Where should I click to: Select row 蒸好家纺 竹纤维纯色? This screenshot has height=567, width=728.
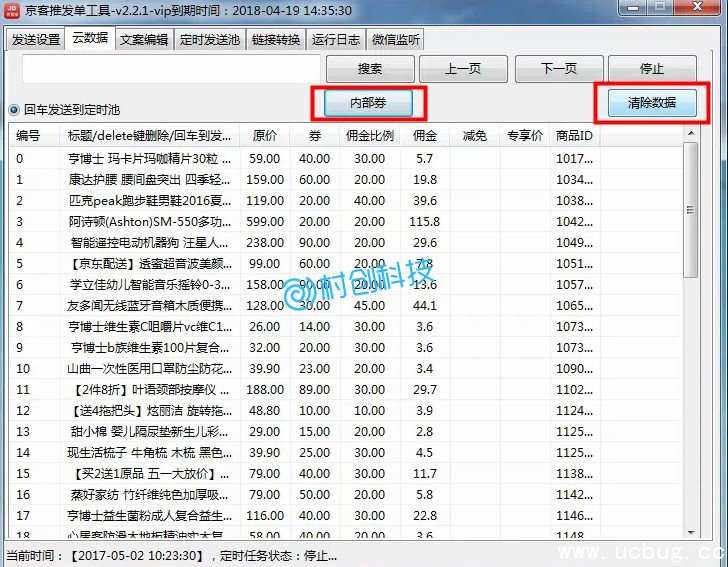pyautogui.click(x=346, y=495)
